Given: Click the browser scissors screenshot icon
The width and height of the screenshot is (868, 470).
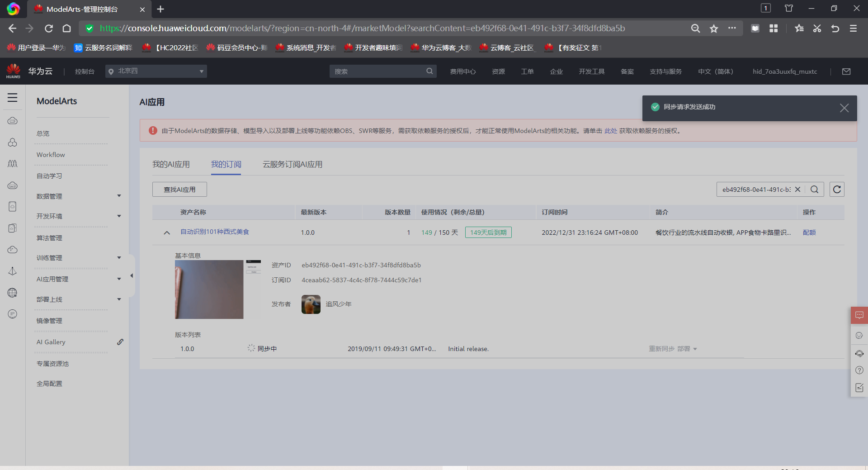Looking at the screenshot, I should point(817,28).
